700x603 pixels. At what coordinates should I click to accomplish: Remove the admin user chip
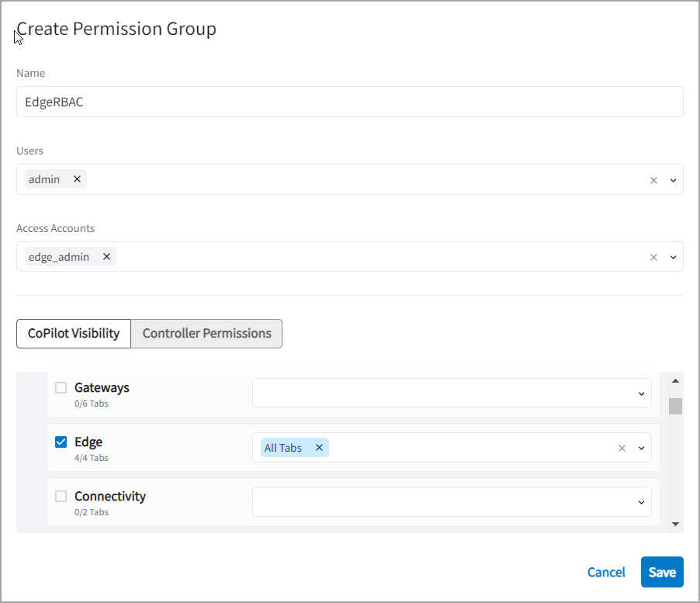point(77,179)
